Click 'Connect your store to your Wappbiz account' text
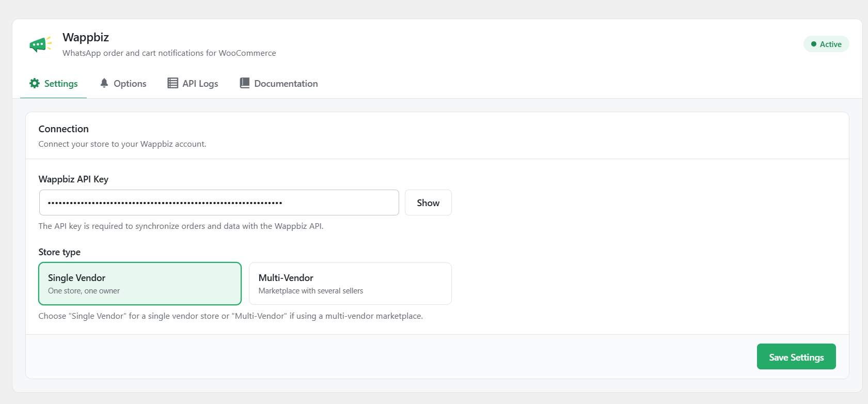868x404 pixels. (x=122, y=144)
